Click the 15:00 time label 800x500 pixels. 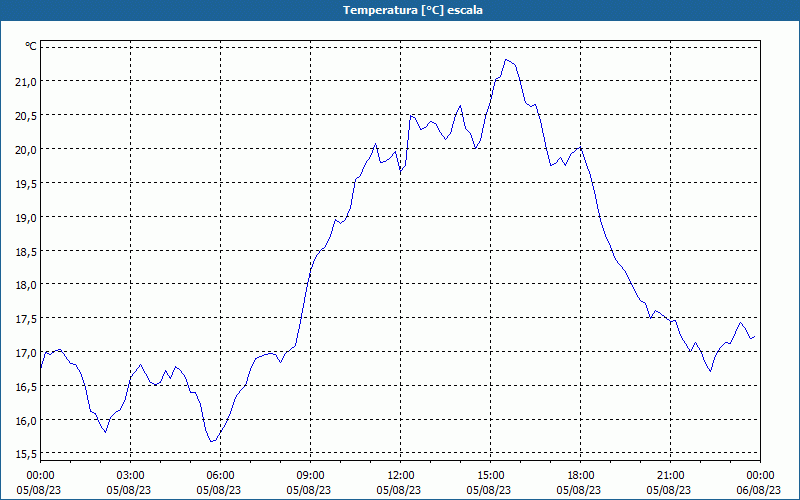click(x=490, y=476)
